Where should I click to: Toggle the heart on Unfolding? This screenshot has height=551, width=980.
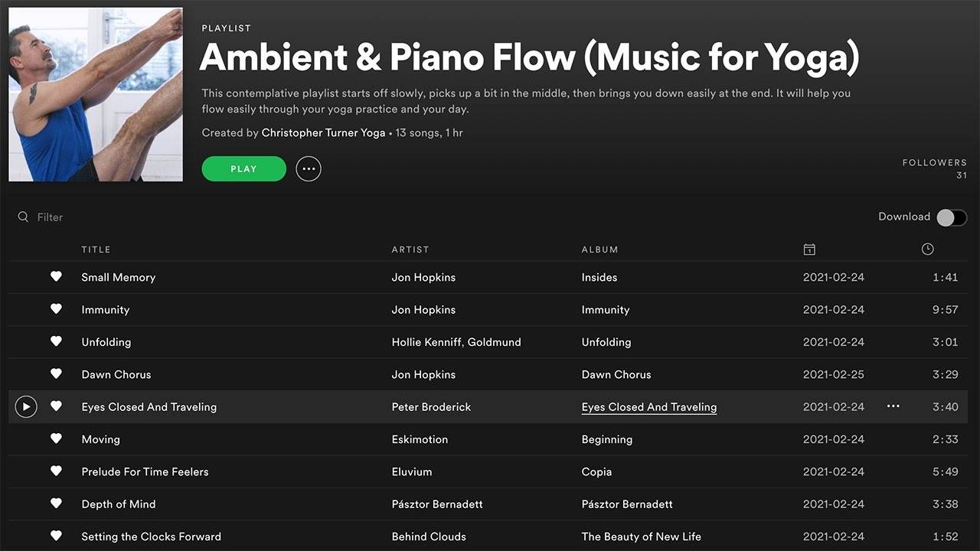56,341
